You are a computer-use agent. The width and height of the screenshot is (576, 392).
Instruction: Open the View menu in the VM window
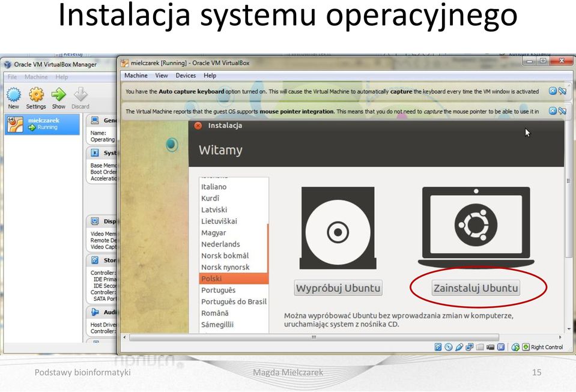pos(161,75)
